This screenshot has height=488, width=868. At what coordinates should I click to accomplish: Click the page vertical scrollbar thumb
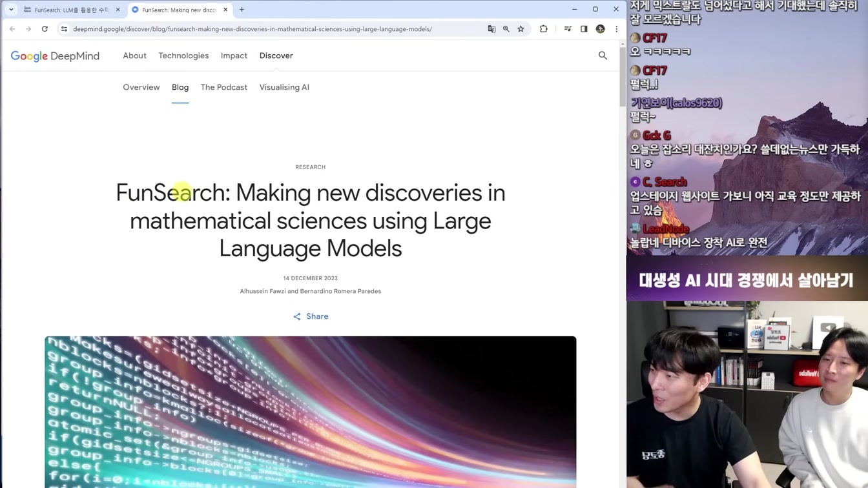(623, 77)
